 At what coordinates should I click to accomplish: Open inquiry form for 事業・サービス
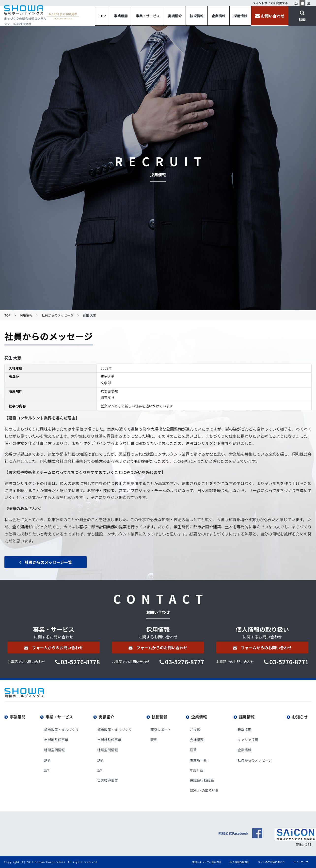[53, 648]
